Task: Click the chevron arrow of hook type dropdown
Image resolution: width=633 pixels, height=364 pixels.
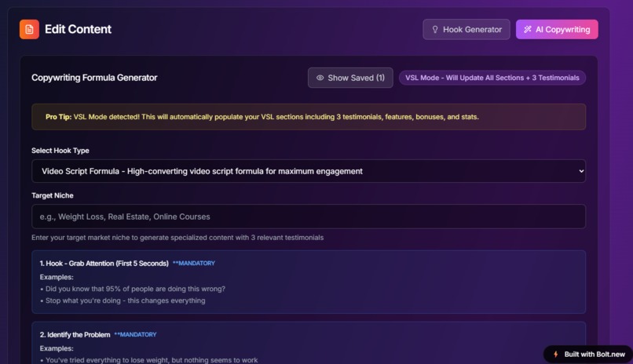Action: pyautogui.click(x=581, y=171)
